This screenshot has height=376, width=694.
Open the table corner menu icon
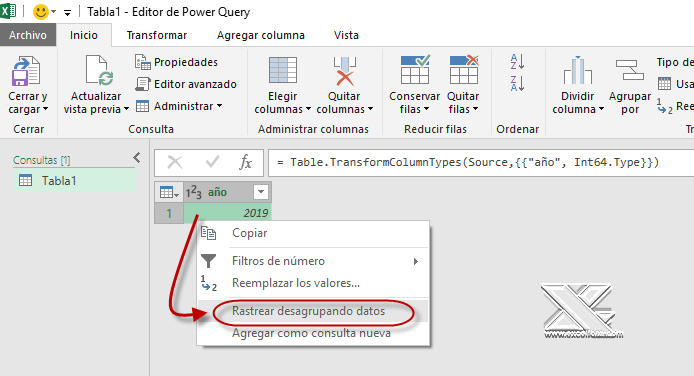coord(169,192)
